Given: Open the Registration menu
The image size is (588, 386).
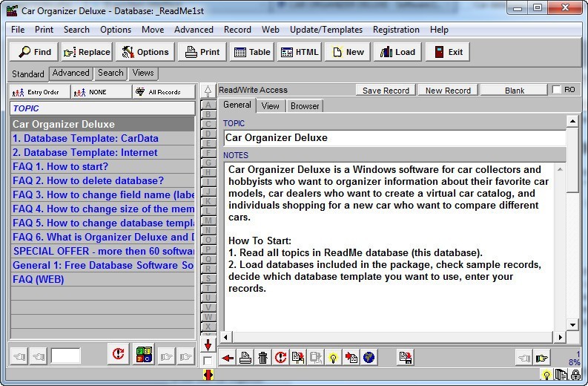Looking at the screenshot, I should coord(396,30).
